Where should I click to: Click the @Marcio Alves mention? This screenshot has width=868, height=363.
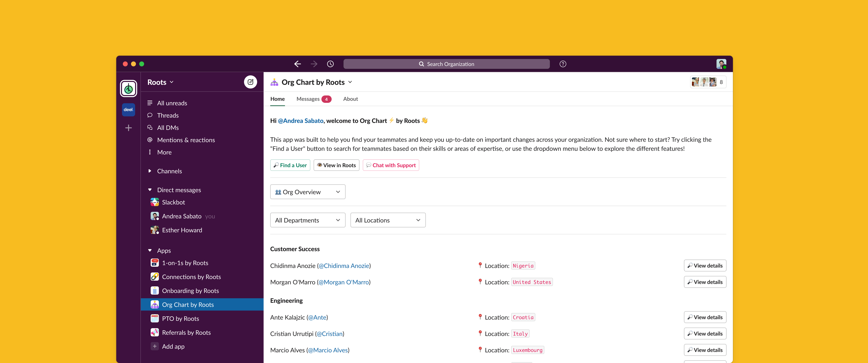(328, 350)
